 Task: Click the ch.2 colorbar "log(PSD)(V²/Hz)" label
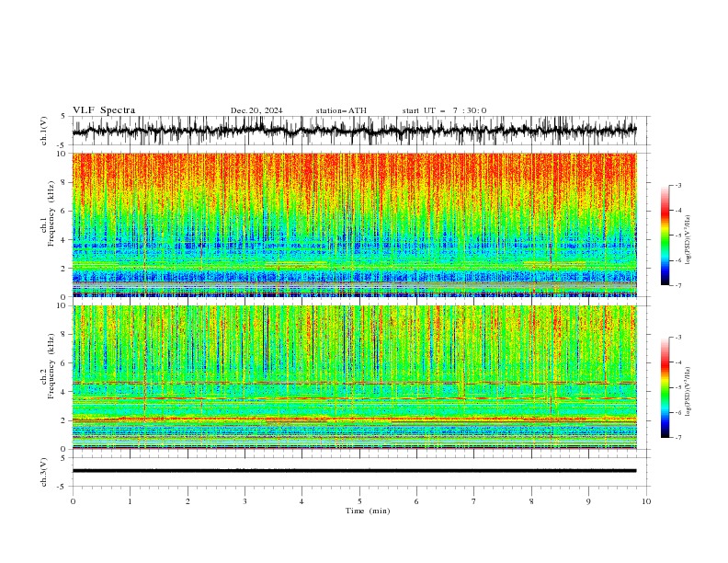tap(688, 391)
